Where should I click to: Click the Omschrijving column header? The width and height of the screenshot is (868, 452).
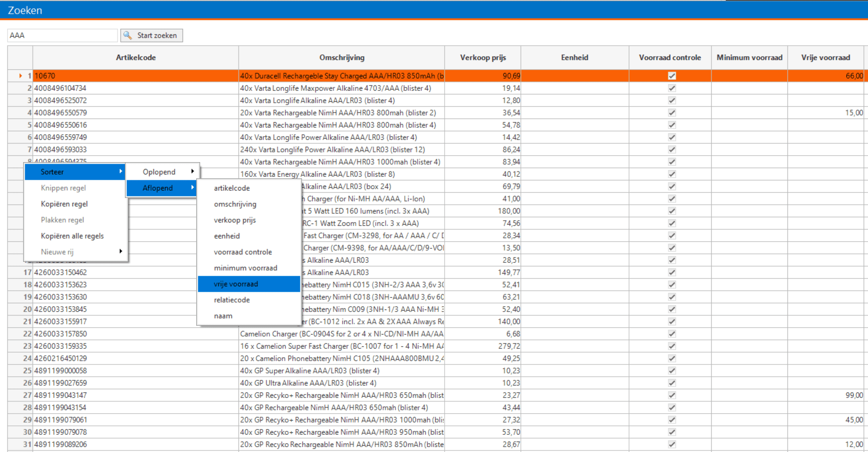click(x=342, y=57)
